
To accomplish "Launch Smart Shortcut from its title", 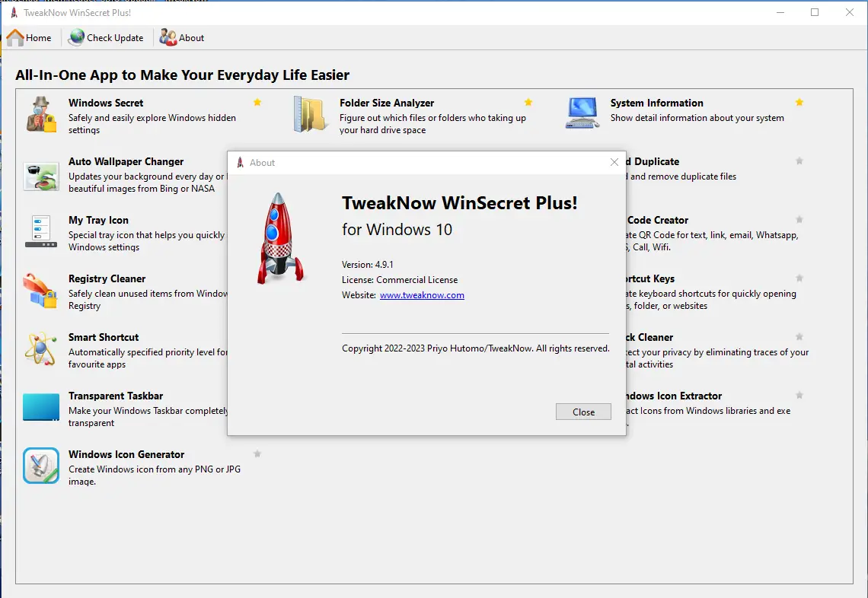I will (104, 338).
